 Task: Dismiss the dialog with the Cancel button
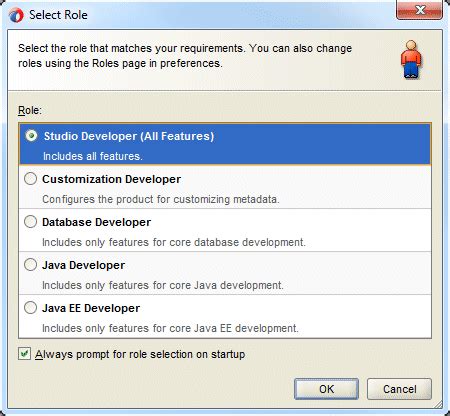[x=399, y=389]
